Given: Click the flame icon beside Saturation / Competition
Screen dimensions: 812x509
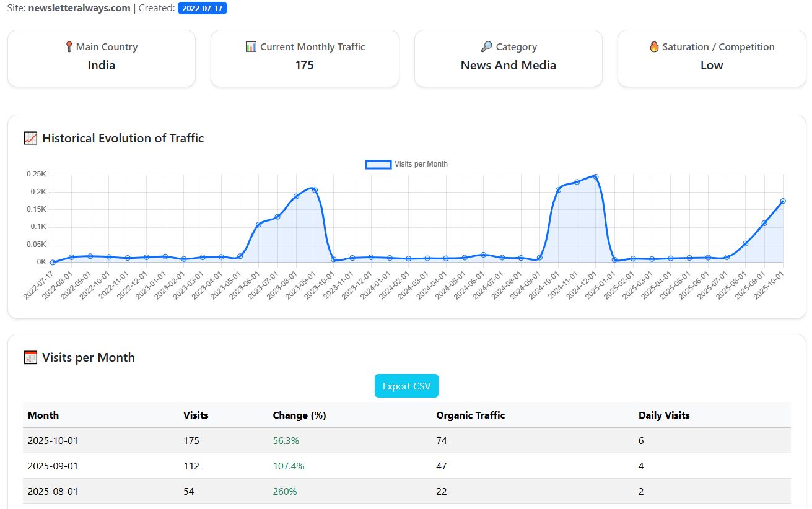Looking at the screenshot, I should click(653, 46).
